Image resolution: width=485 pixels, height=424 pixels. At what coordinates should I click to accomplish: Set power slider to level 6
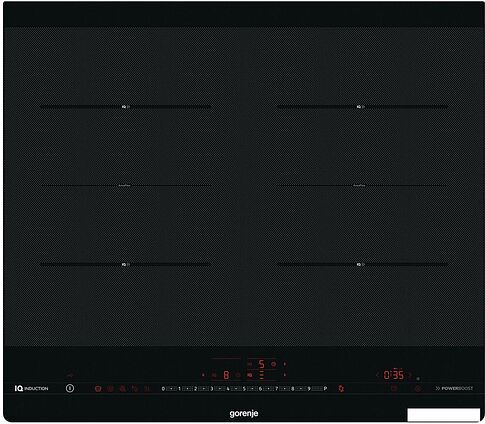(x=260, y=389)
